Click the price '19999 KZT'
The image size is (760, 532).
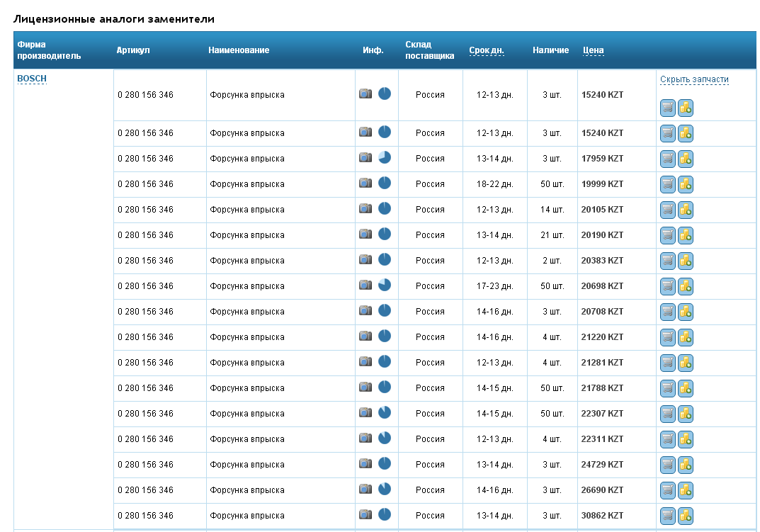(x=602, y=184)
